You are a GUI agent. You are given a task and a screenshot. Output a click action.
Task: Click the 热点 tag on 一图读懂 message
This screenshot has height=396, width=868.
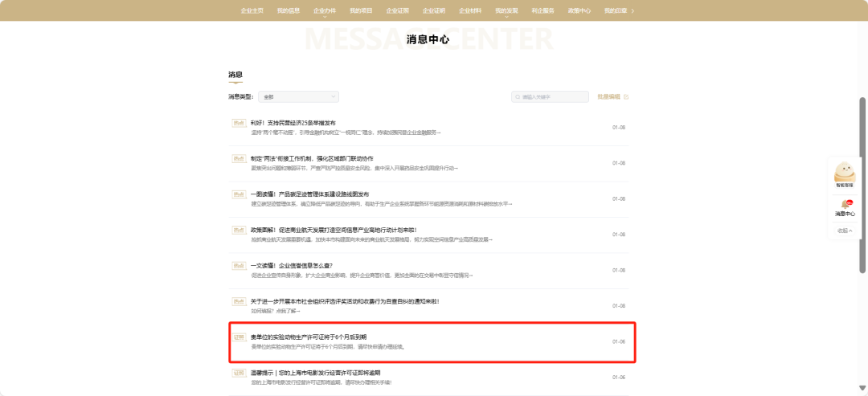pos(239,194)
